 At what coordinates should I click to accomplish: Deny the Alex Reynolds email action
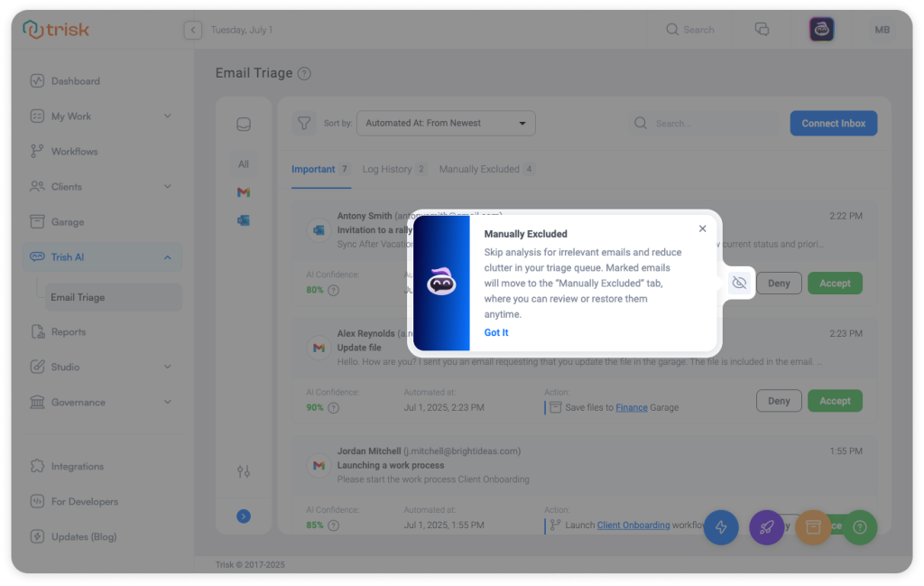pyautogui.click(x=779, y=401)
